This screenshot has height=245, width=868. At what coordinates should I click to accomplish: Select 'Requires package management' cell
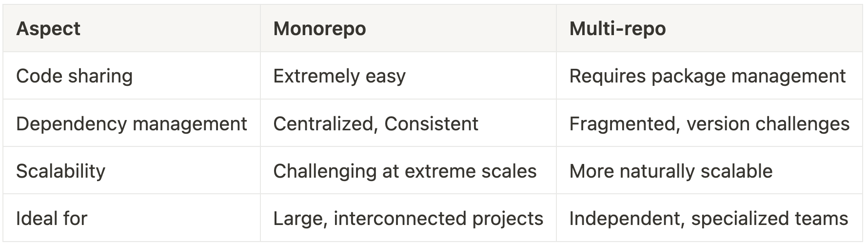tap(707, 76)
